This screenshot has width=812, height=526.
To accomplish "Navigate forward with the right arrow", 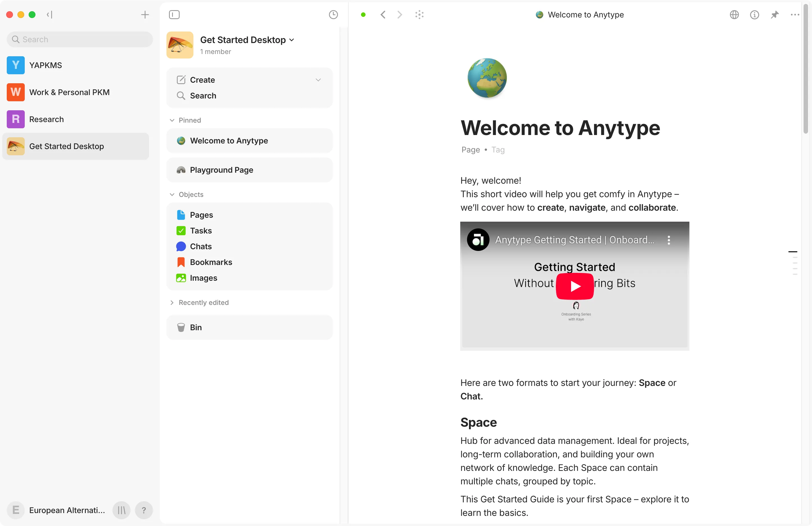I will pos(399,15).
